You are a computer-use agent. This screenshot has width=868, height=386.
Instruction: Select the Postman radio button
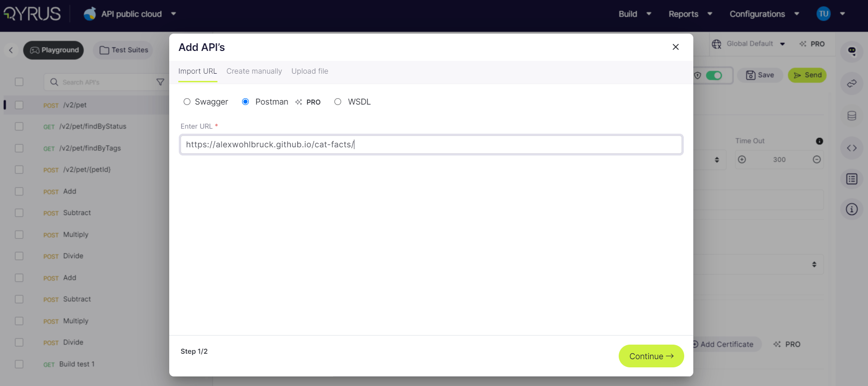click(x=246, y=102)
